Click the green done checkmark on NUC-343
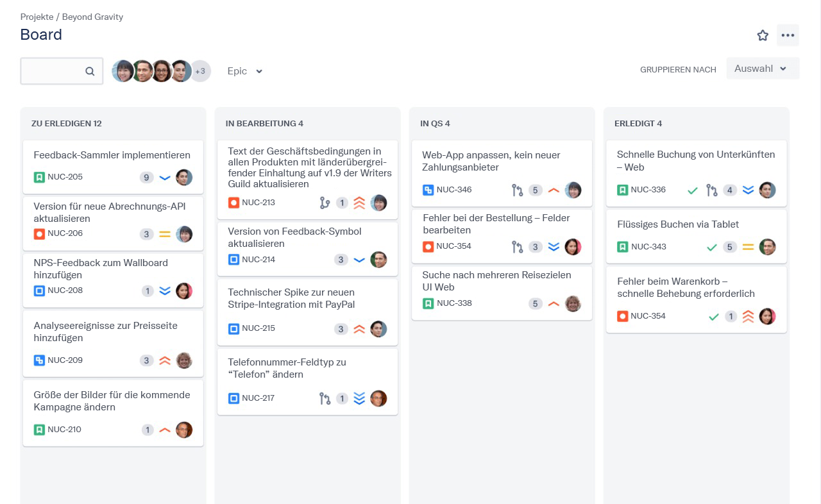The image size is (821, 504). [711, 247]
